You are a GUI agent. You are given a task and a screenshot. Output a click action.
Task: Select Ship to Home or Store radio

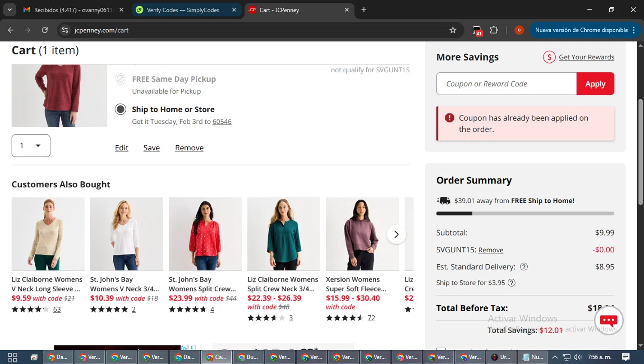pyautogui.click(x=121, y=109)
